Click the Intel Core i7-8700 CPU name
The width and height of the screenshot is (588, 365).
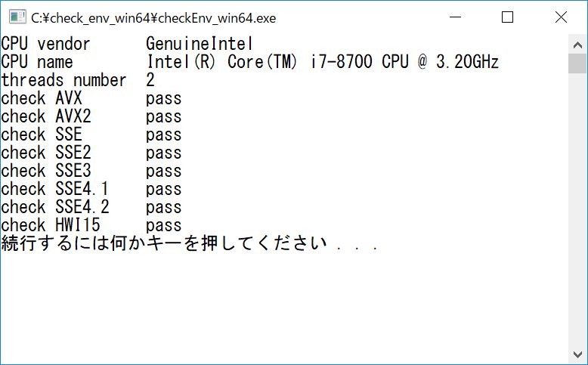322,62
